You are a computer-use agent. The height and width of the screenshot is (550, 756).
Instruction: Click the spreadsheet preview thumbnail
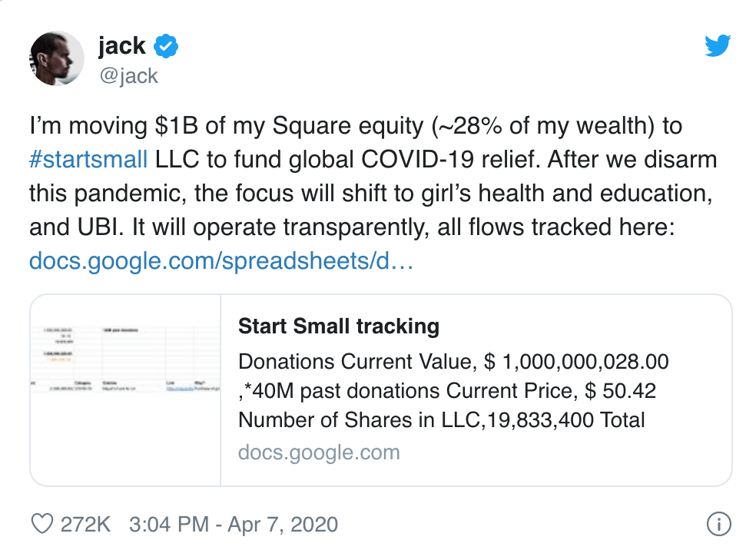tap(125, 390)
